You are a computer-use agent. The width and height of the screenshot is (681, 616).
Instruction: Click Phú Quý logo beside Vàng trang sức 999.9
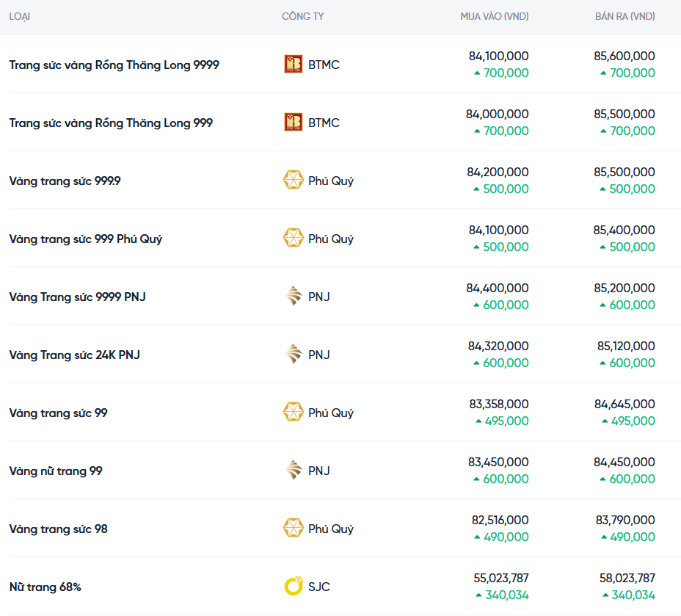(293, 180)
